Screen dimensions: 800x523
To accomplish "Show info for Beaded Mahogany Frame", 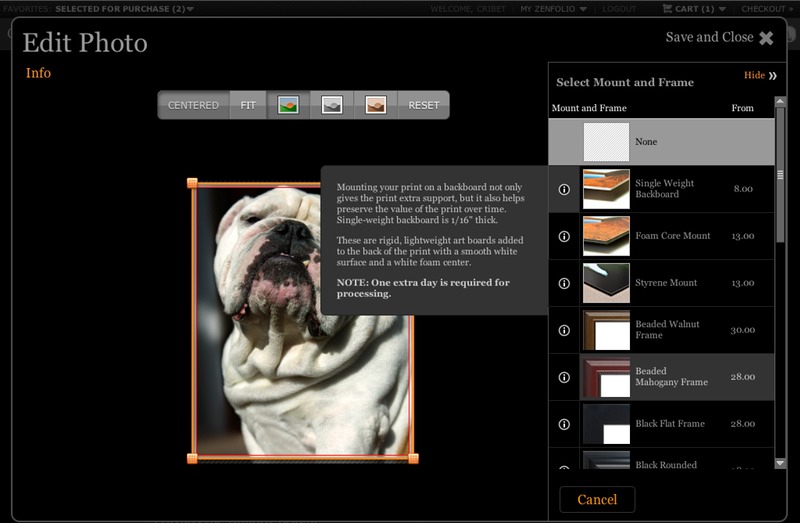I will click(x=564, y=377).
